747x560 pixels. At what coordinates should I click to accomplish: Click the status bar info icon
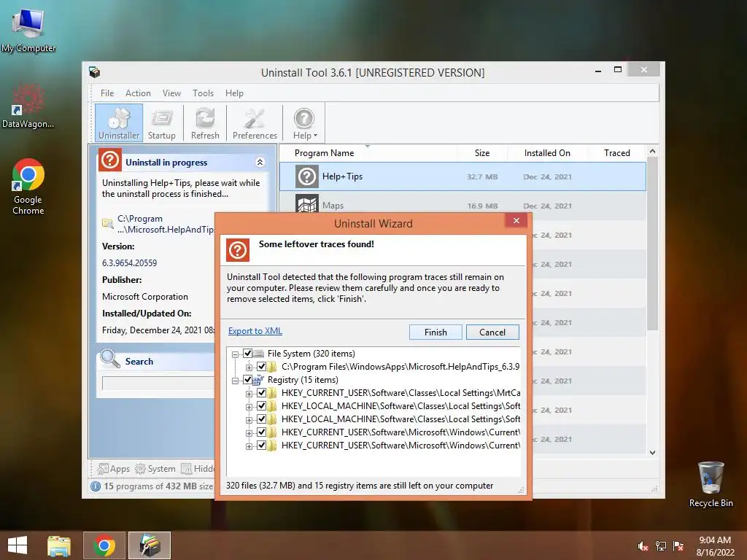(96, 486)
